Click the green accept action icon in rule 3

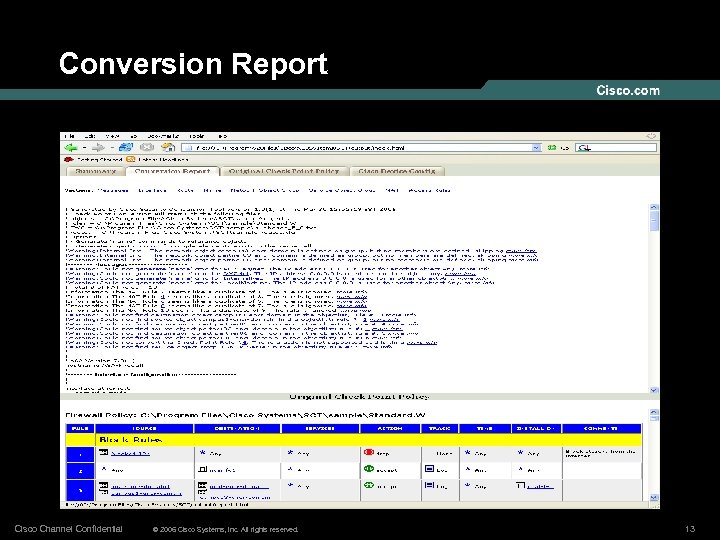click(x=369, y=485)
